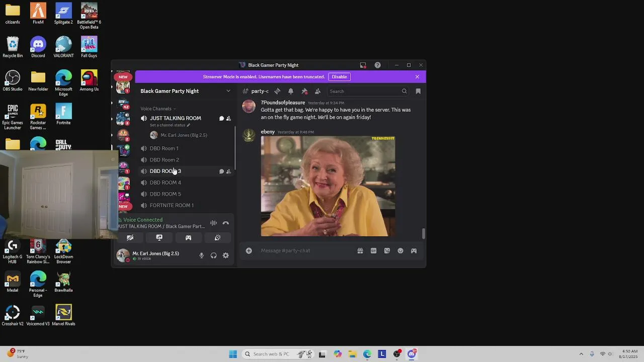Open the emoji picker

click(x=400, y=250)
